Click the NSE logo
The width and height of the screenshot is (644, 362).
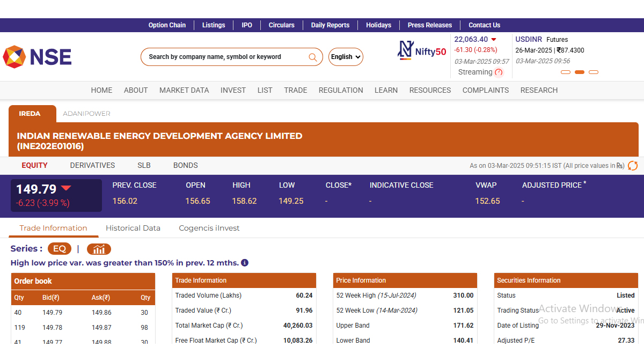tap(37, 57)
